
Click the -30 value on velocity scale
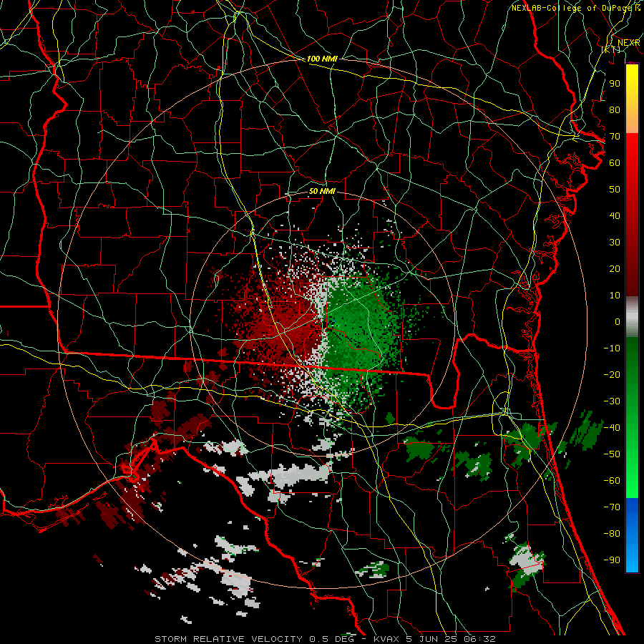[x=612, y=401]
